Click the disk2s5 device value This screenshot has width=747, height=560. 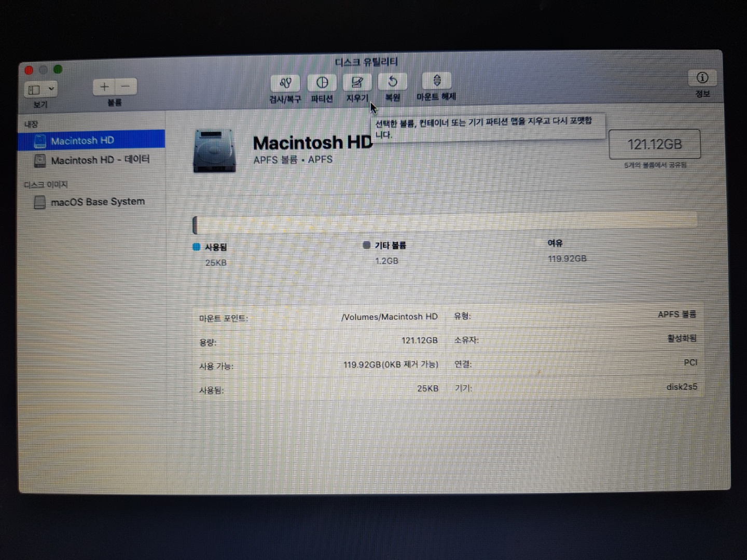pos(682,387)
